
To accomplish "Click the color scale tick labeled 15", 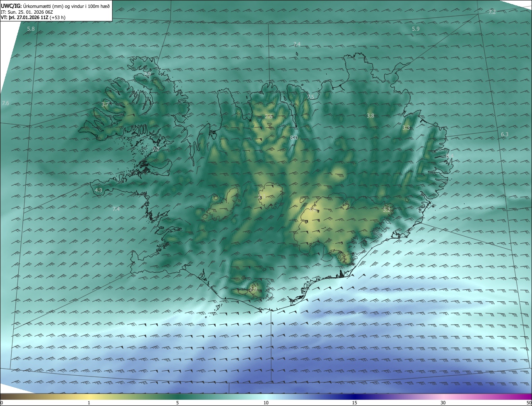I will (355, 403).
